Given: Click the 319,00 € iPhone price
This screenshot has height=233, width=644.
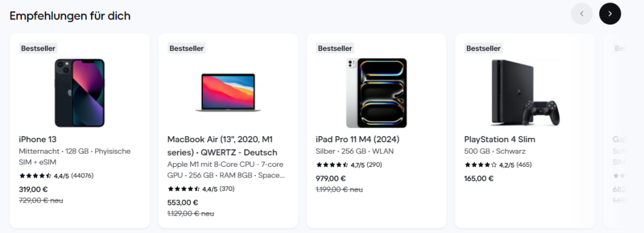Looking at the screenshot, I should [33, 190].
